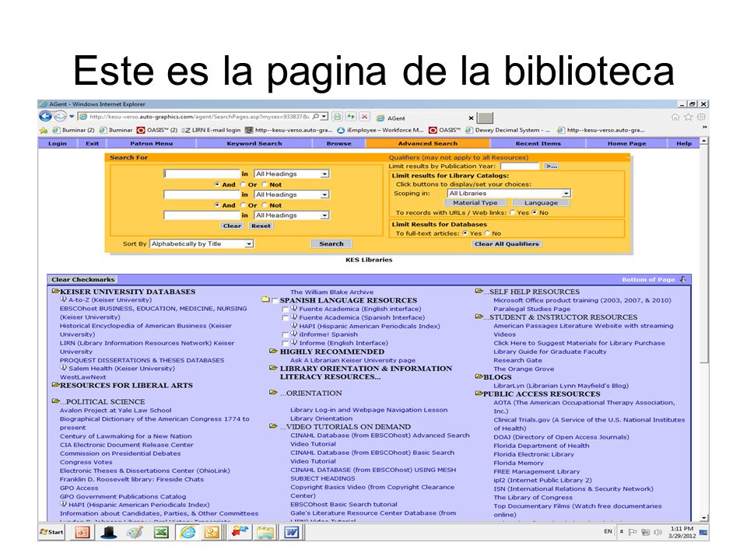
Task: Click the green arrows refresh icon
Action: (351, 117)
